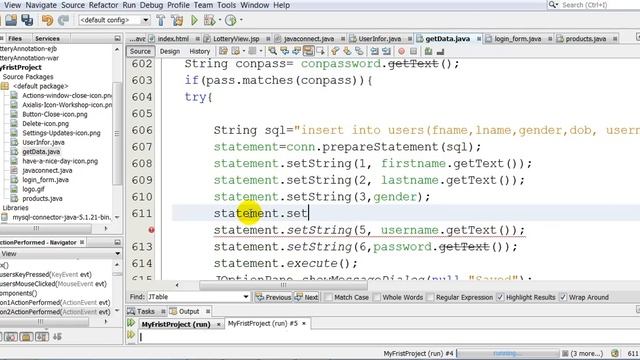Screen dimensions: 640x360
Task: Click the Find text input field
Action: tap(194, 297)
